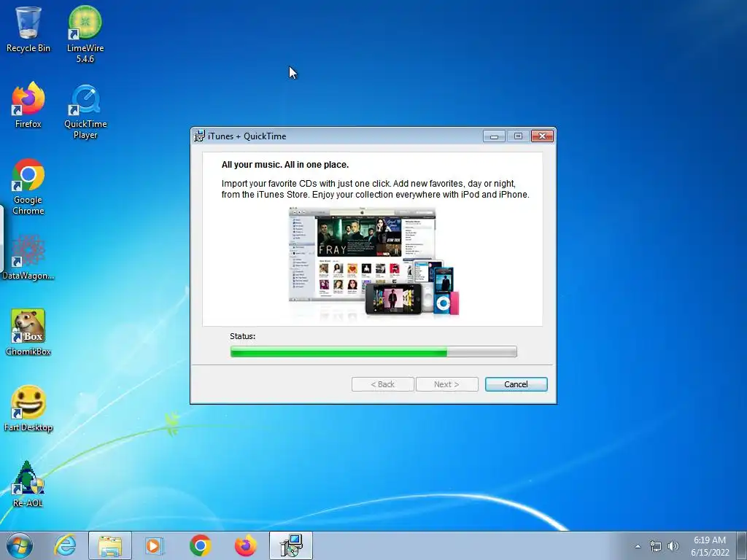Select the Fart Desktop shortcut
The image size is (747, 560).
coord(28,408)
